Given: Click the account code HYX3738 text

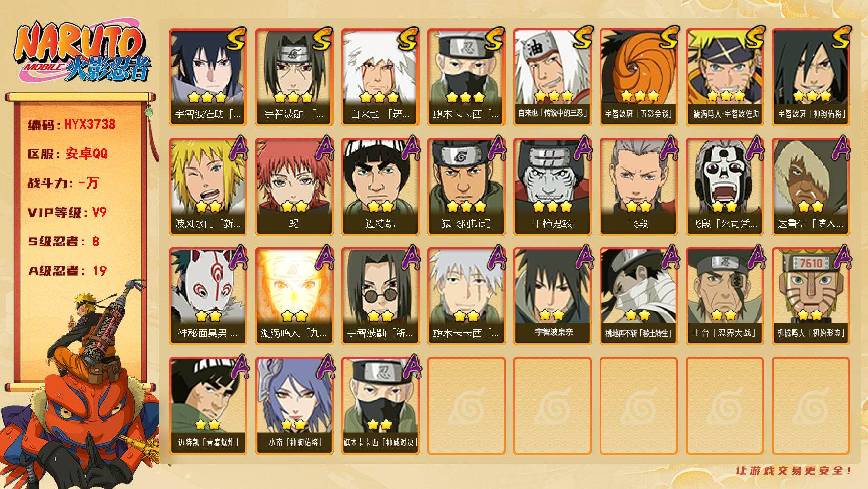Looking at the screenshot, I should (90, 124).
